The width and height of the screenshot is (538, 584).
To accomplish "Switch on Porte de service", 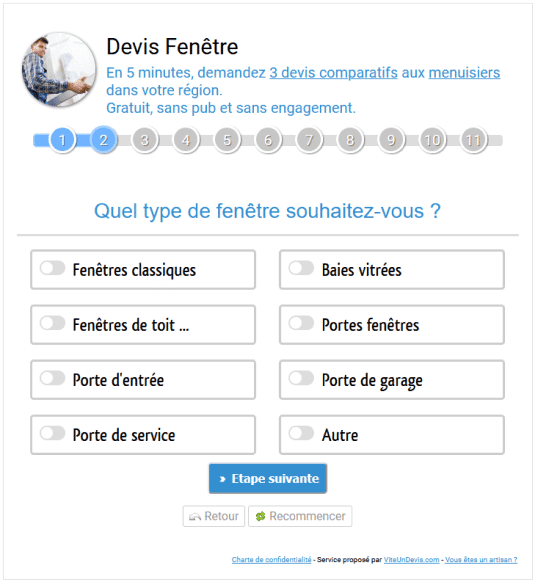I will click(x=53, y=434).
